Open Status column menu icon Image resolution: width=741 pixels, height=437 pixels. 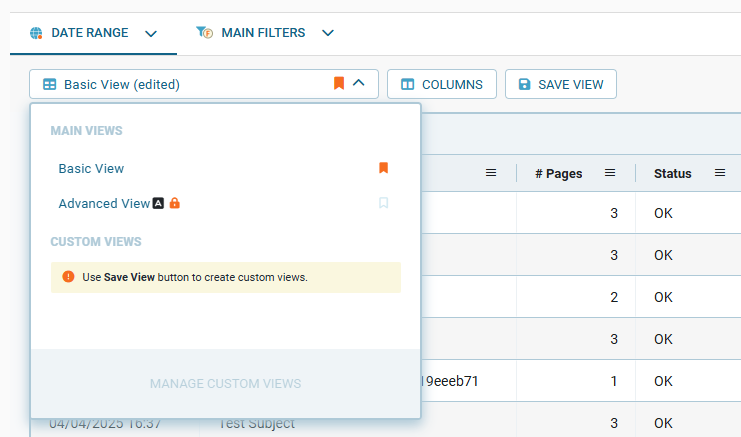point(720,173)
